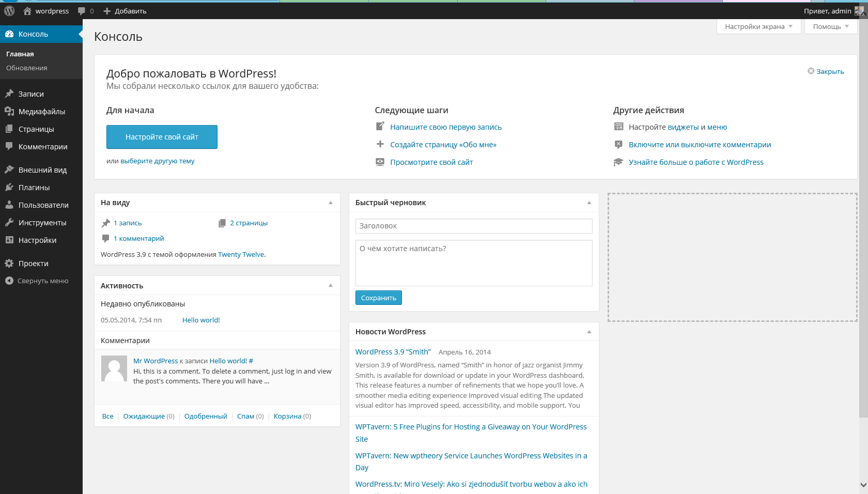Expand Настройки экрана screen options dropdown
The image size is (868, 494).
(758, 26)
